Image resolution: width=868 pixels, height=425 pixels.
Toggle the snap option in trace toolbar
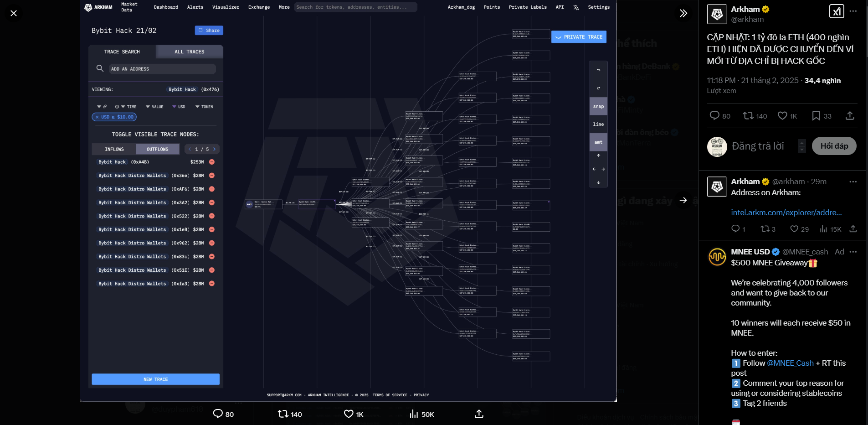coord(598,106)
